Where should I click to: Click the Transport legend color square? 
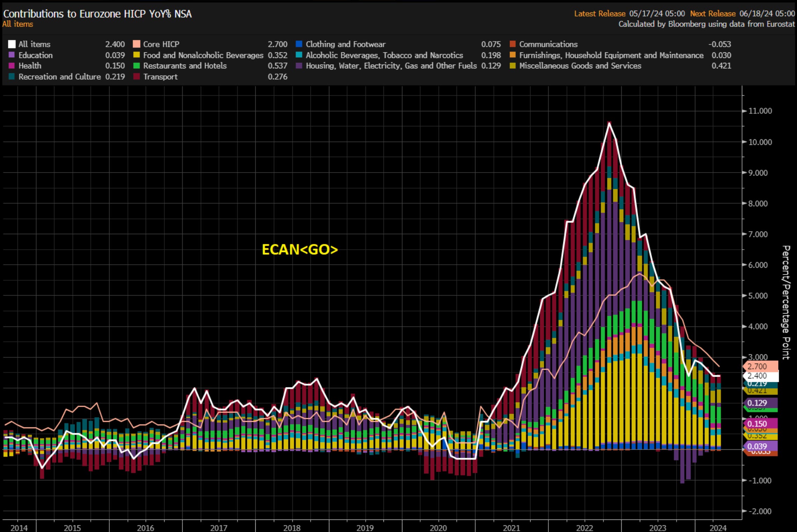pyautogui.click(x=137, y=77)
